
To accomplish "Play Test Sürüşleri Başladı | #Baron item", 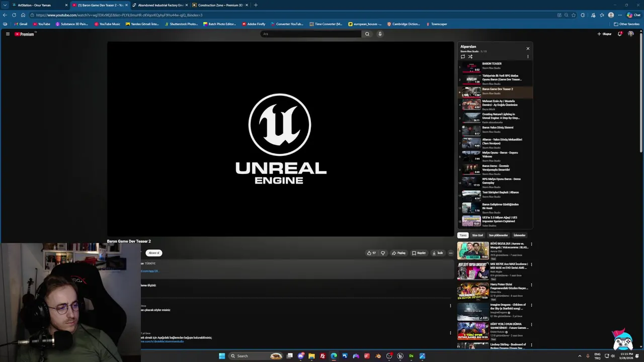I will coord(495,195).
